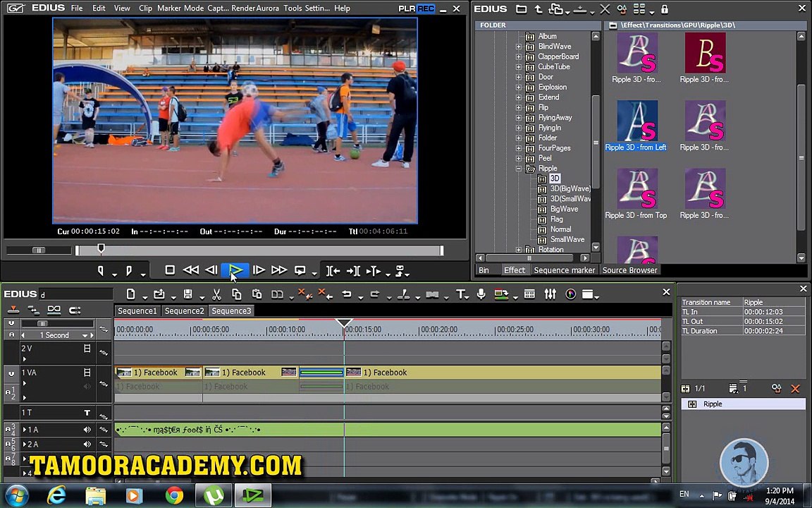Step to the previous frame
Image resolution: width=812 pixels, height=508 pixels.
pyautogui.click(x=211, y=270)
